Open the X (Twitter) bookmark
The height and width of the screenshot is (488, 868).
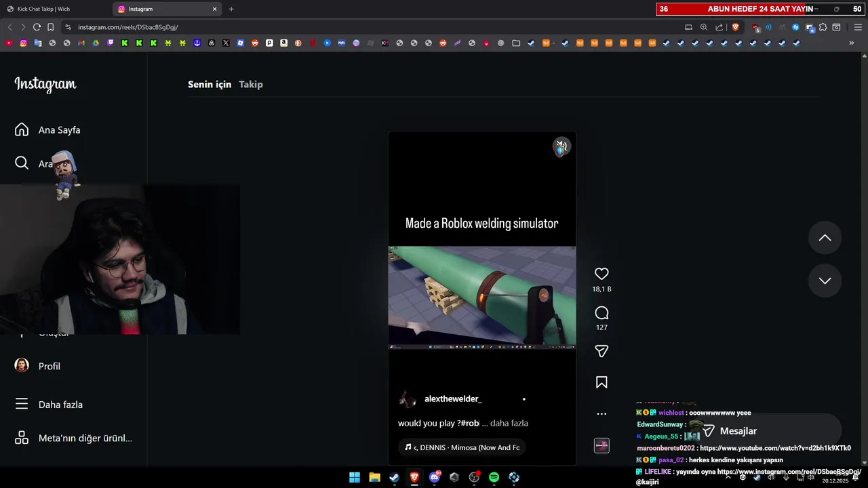coord(226,43)
